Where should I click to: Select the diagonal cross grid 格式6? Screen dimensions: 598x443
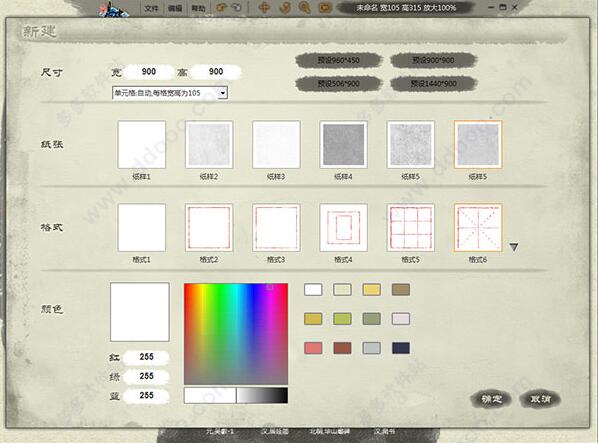click(x=478, y=228)
